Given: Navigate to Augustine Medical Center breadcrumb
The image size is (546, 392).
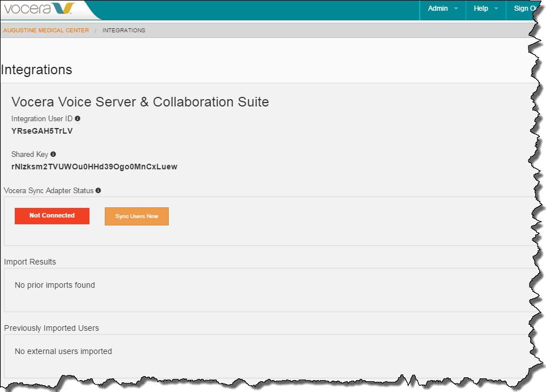Looking at the screenshot, I should pos(45,30).
